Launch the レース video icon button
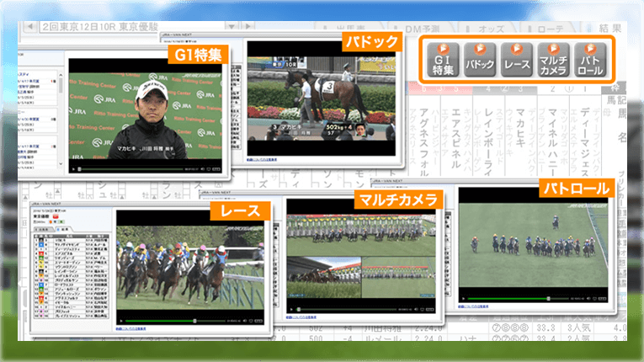644x362 pixels. [515, 60]
